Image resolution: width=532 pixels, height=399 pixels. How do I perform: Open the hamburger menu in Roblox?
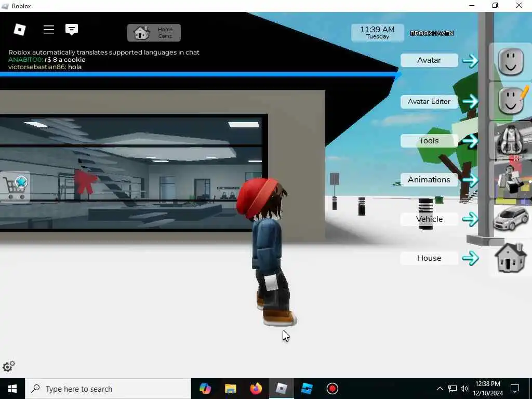tap(49, 30)
